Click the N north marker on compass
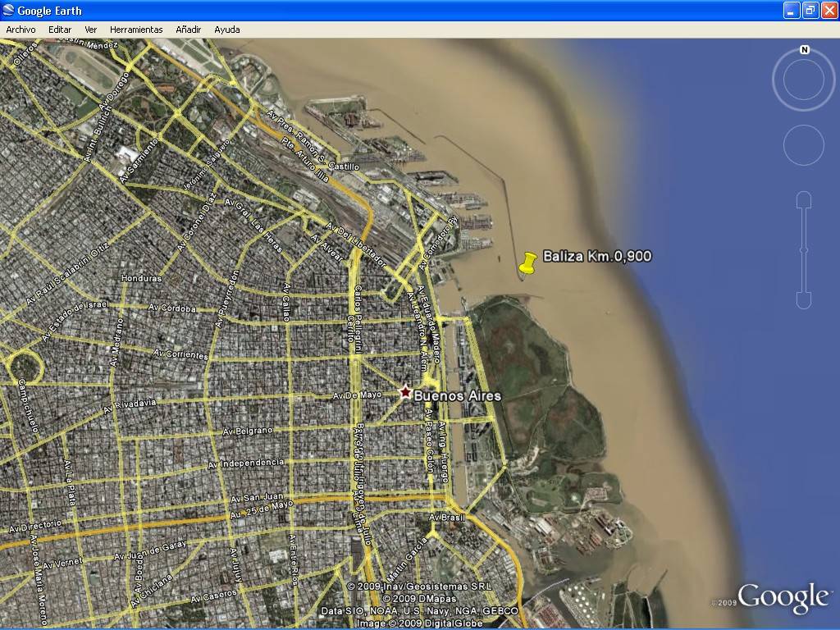 point(804,50)
